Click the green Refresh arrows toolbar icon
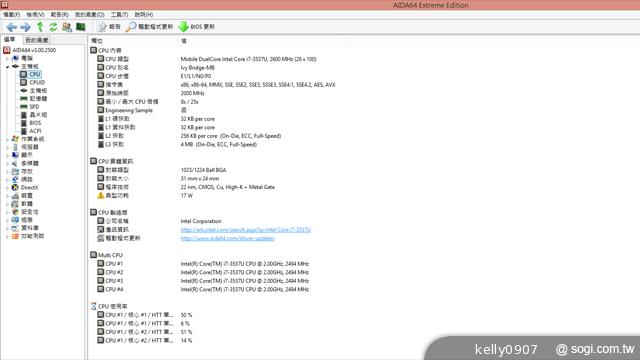The width and height of the screenshot is (640, 360). click(53, 27)
